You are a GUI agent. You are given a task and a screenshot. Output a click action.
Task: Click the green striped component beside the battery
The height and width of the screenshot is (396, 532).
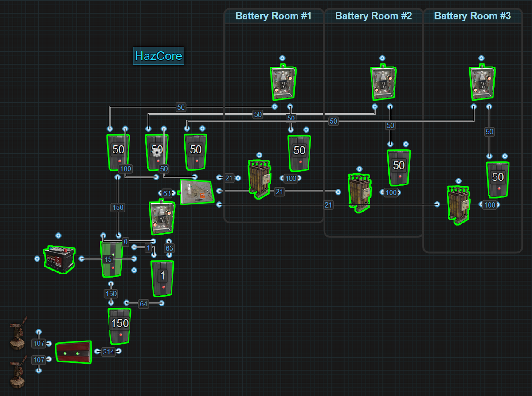click(x=111, y=259)
